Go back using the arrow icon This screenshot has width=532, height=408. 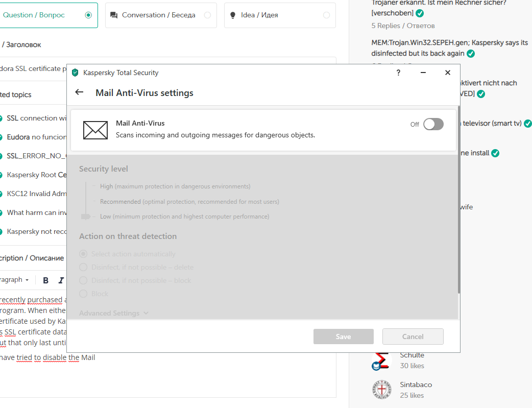click(79, 92)
